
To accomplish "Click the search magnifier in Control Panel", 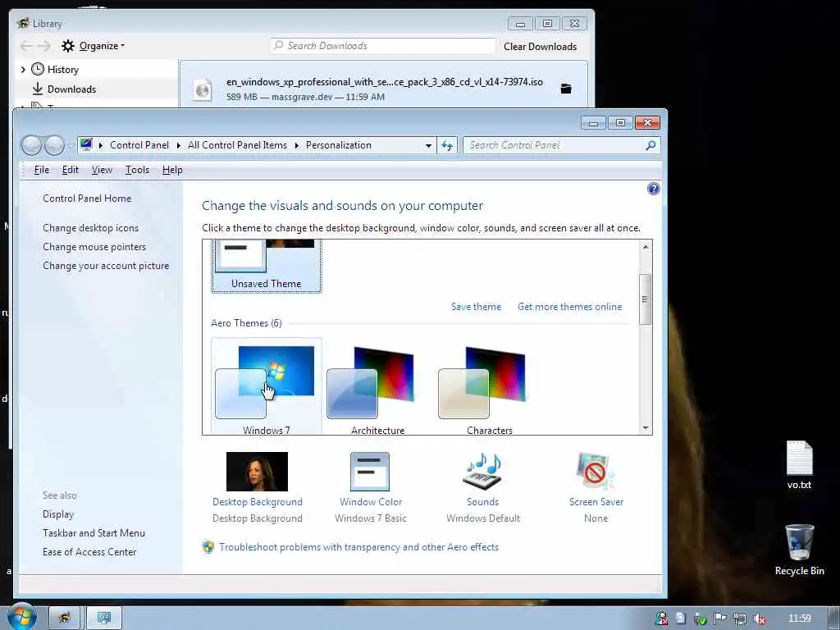I will click(x=651, y=145).
